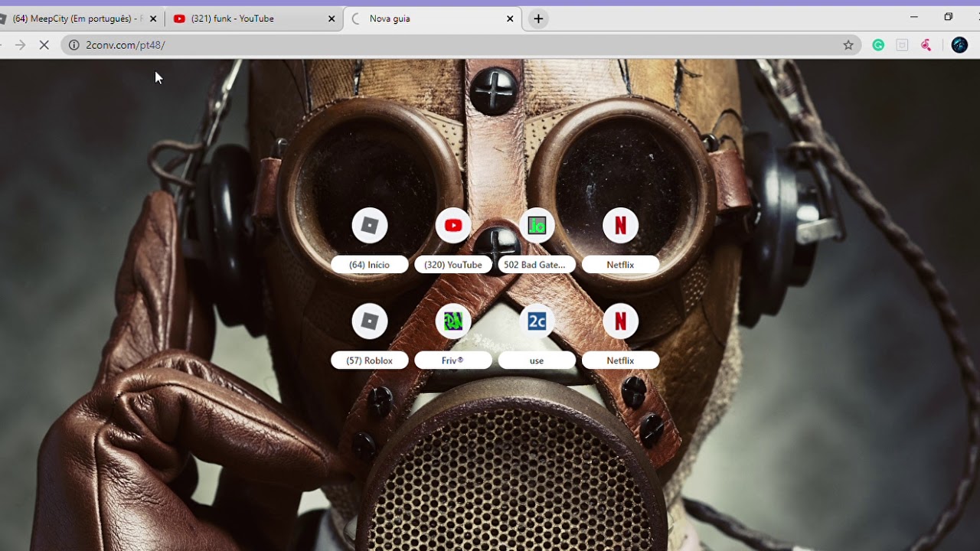Restore down the Chrome window
This screenshot has height=551, width=980.
[x=948, y=17]
